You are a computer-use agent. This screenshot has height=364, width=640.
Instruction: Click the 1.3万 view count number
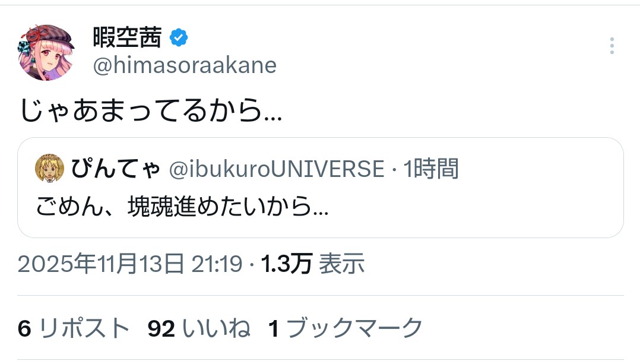point(287,264)
